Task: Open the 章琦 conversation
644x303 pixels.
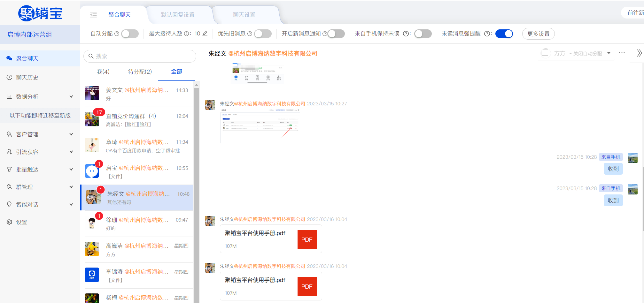Action: (138, 146)
